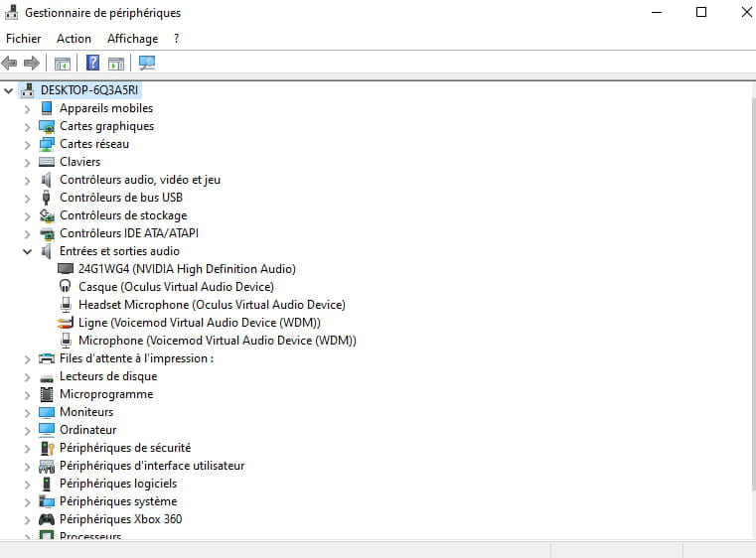The width and height of the screenshot is (756, 558).
Task: Select the Périphériques Xbox 360 label
Action: pos(120,519)
